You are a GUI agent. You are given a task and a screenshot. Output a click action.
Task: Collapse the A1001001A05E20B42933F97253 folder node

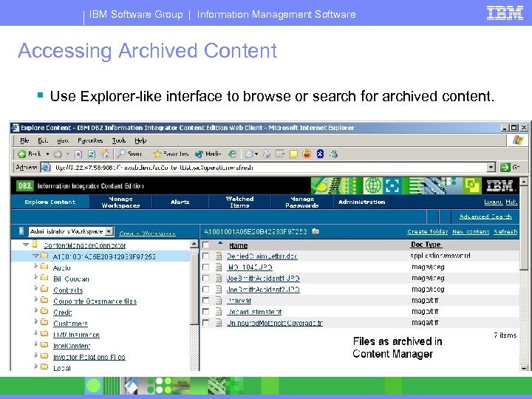[35, 256]
